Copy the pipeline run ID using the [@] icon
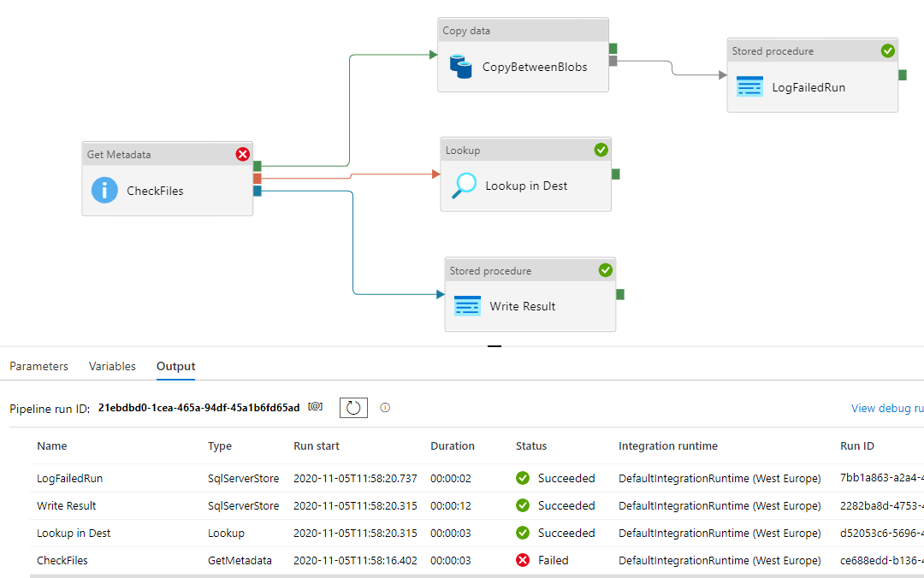 click(x=316, y=408)
